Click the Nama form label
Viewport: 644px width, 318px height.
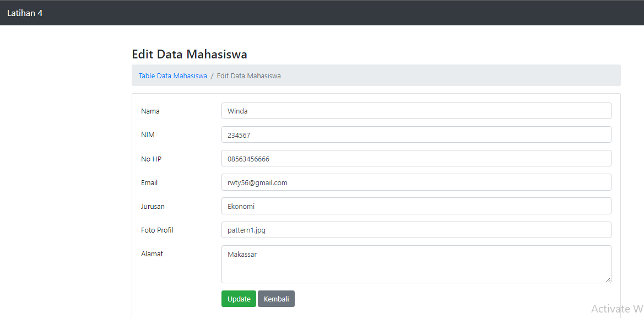click(x=150, y=110)
